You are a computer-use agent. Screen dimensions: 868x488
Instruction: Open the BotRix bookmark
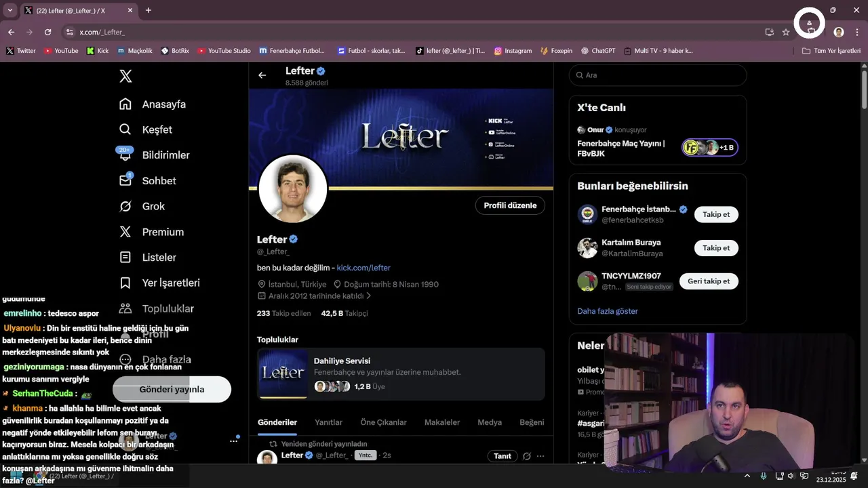[x=175, y=51]
